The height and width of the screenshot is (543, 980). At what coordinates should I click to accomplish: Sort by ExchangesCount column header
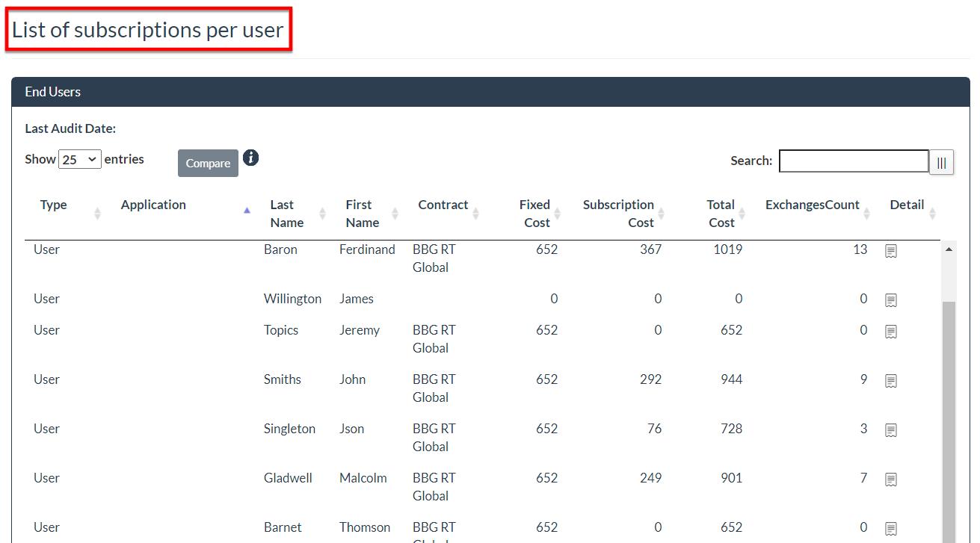pyautogui.click(x=812, y=205)
